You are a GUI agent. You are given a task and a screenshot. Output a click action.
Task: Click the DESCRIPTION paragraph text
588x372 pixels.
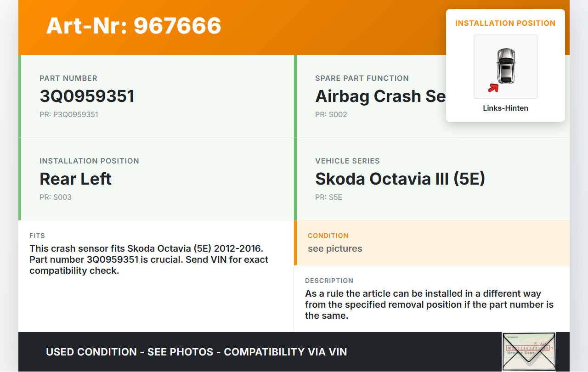429,304
